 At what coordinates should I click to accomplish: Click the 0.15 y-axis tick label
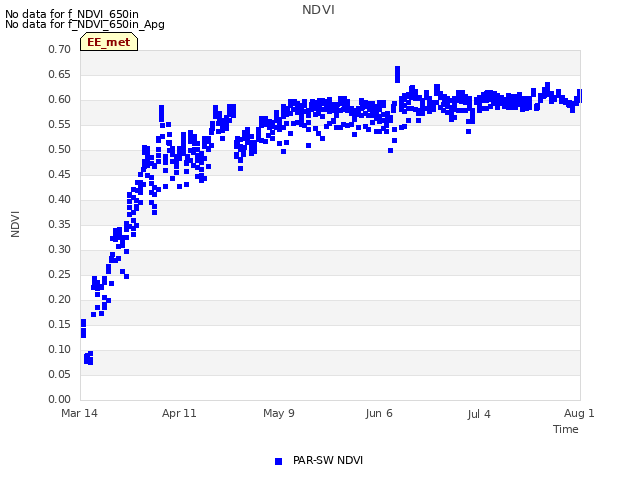coord(59,324)
